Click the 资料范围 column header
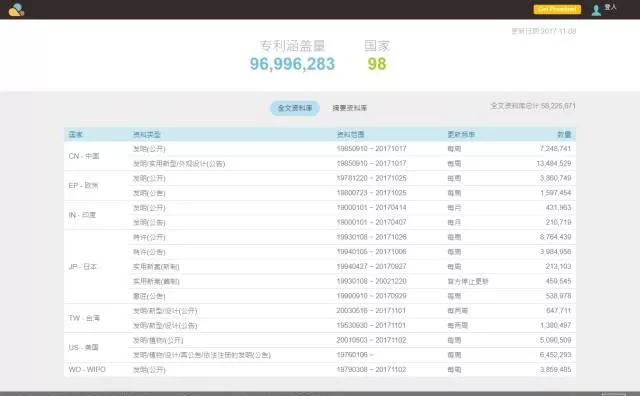 click(350, 134)
